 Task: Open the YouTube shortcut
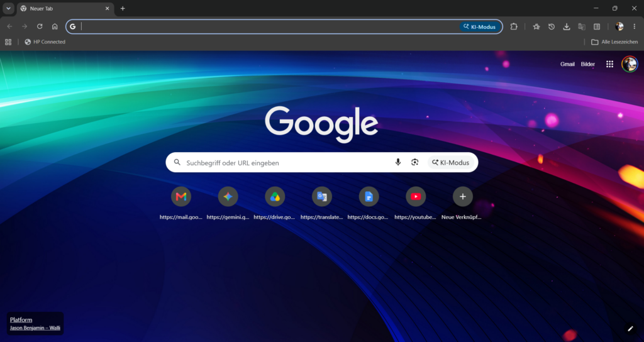coord(416,197)
